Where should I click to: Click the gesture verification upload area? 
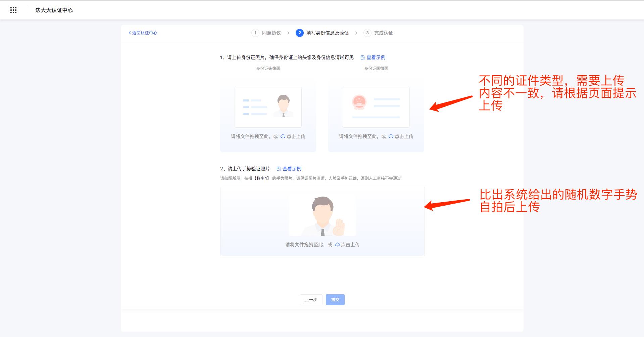322,221
